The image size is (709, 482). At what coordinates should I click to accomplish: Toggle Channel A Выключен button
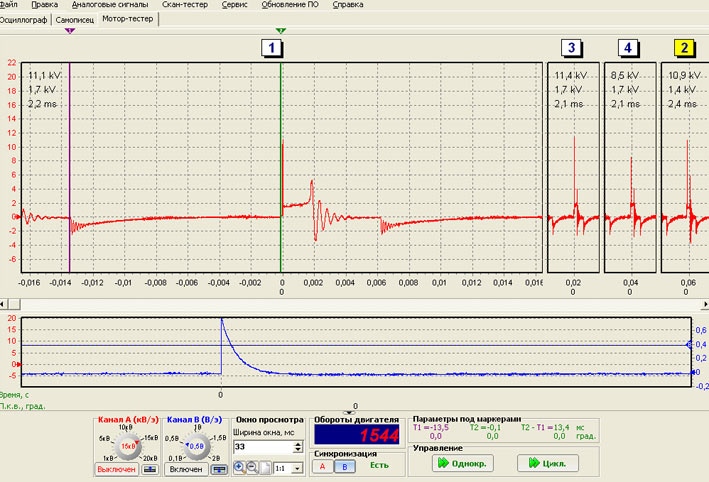116,469
